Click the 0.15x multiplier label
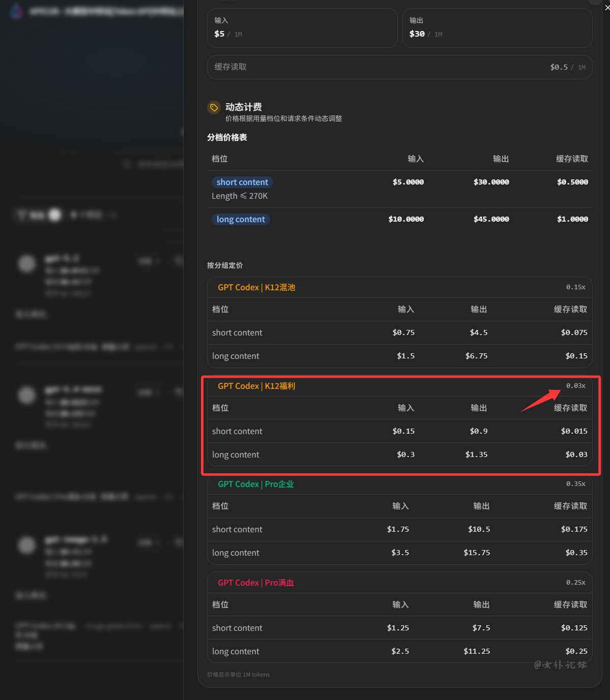610x700 pixels. [x=576, y=287]
